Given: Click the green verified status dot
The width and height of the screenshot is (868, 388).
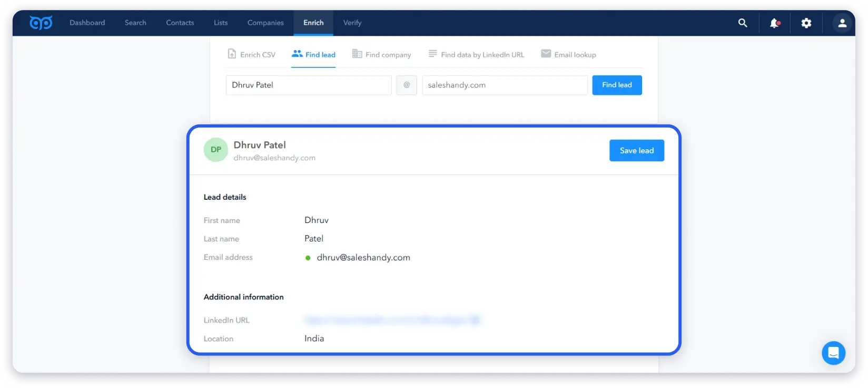Looking at the screenshot, I should point(308,258).
